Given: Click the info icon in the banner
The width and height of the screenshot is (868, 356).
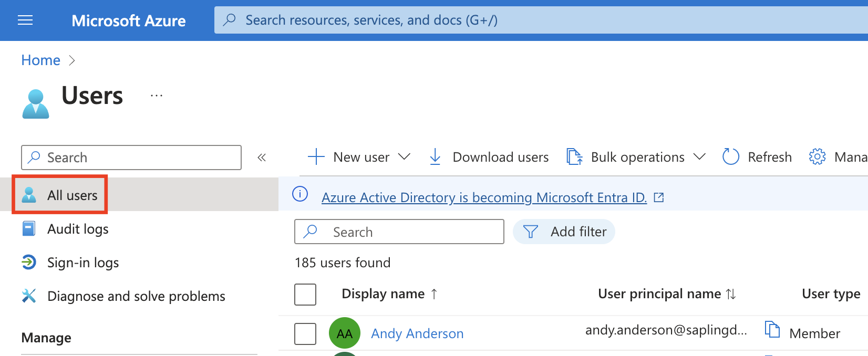Looking at the screenshot, I should [x=300, y=194].
